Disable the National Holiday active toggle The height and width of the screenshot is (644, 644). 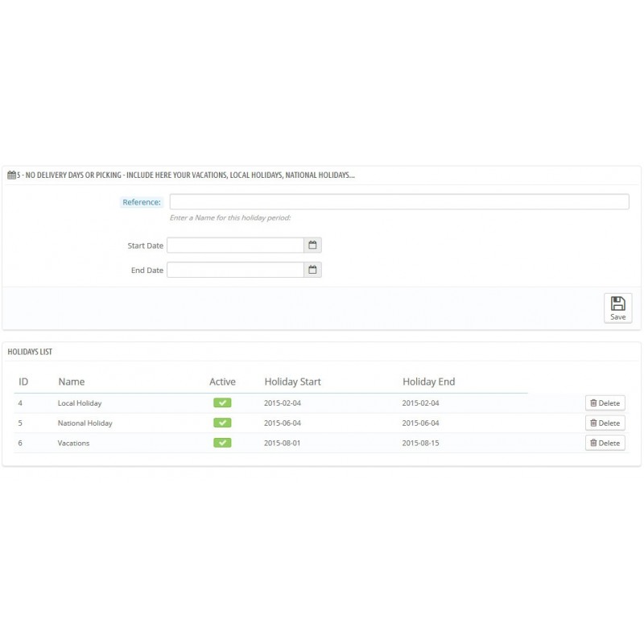pyautogui.click(x=222, y=423)
